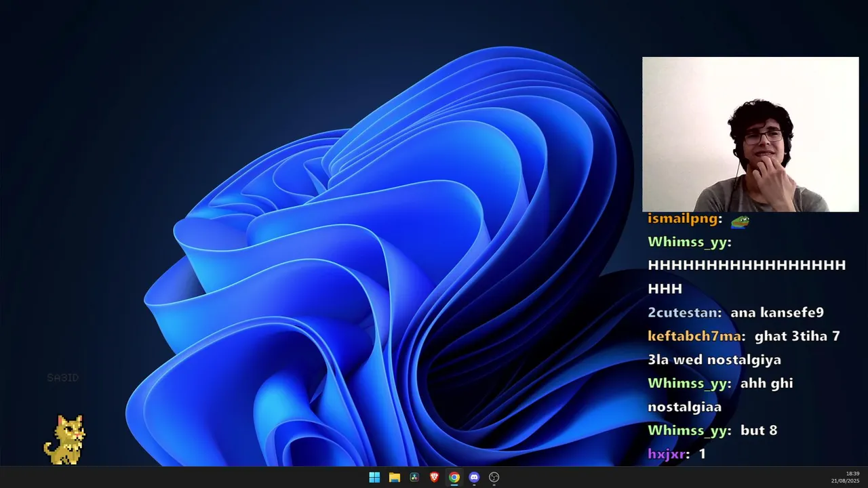The width and height of the screenshot is (868, 488).
Task: Click the keftabch7ma username in chat
Action: [x=694, y=336]
